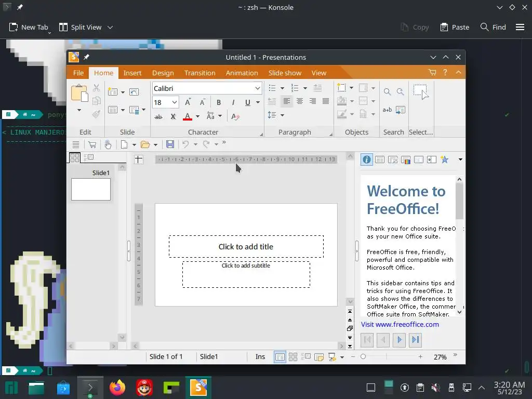Open Split View dropdown in Konsole
The width and height of the screenshot is (532, 399).
click(110, 27)
